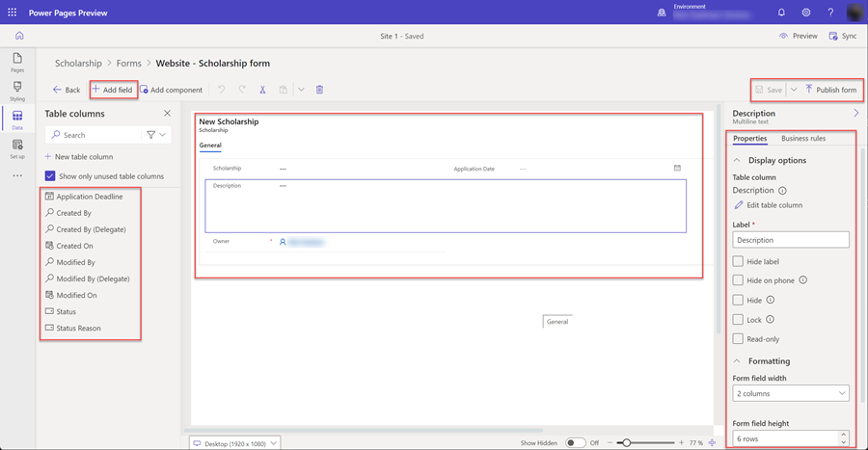The width and height of the screenshot is (868, 450).
Task: Uncheck Show only unused table columns
Action: tap(50, 175)
